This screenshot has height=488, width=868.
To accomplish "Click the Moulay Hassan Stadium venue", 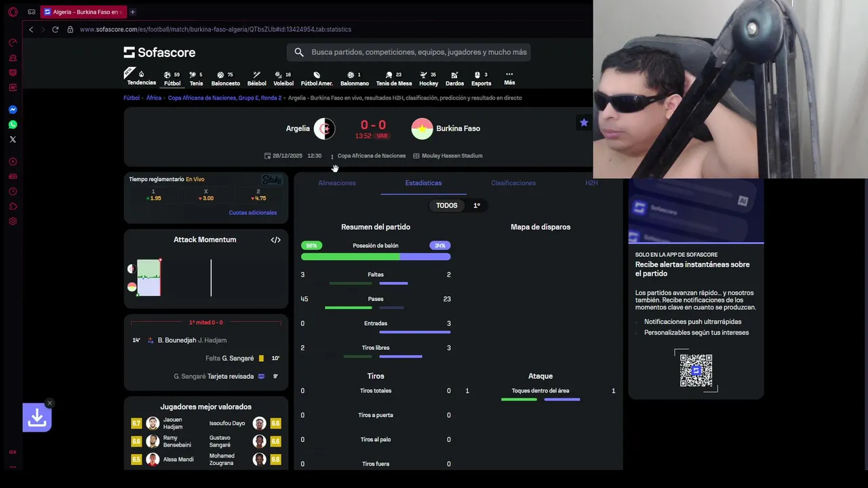I will 448,156.
